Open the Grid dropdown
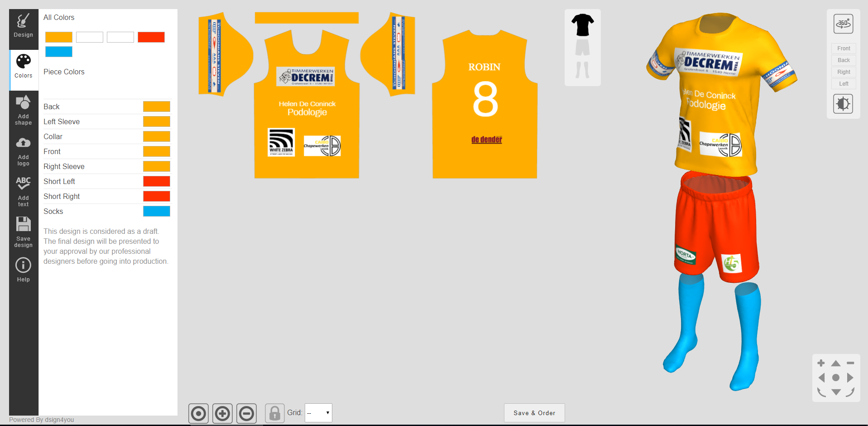Screen dimensions: 868x426 click(x=318, y=413)
